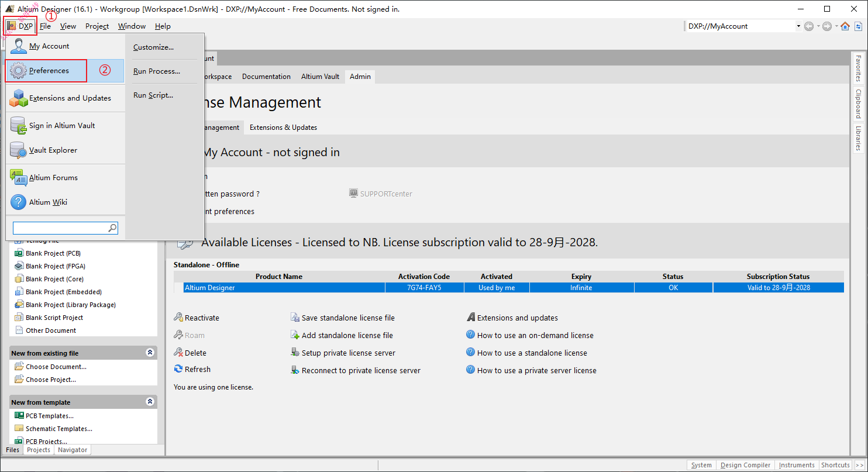Choose Run Script... in DXP menu
This screenshot has height=472, width=868.
tap(153, 95)
